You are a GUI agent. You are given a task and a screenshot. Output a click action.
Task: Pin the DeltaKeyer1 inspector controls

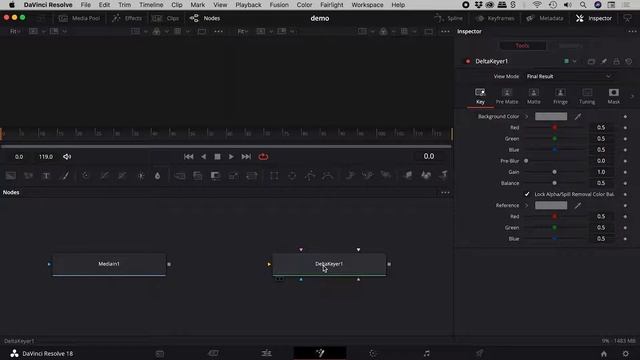(x=604, y=61)
